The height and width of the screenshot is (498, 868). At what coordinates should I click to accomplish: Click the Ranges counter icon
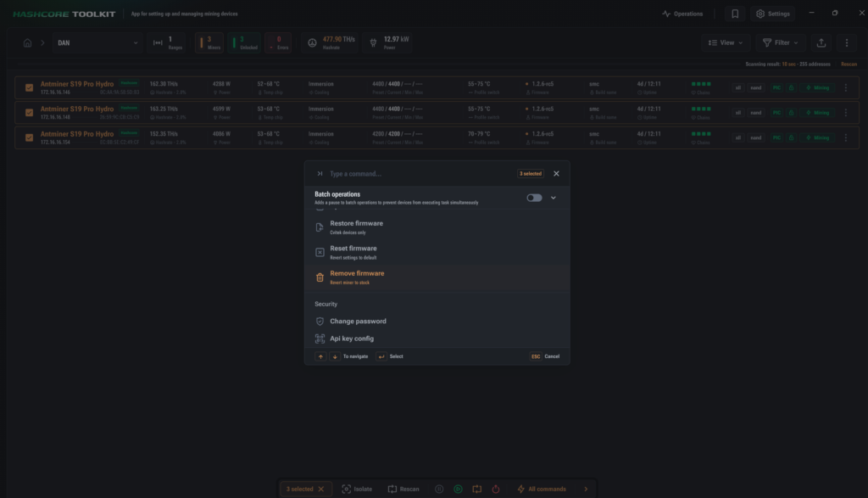pyautogui.click(x=158, y=42)
